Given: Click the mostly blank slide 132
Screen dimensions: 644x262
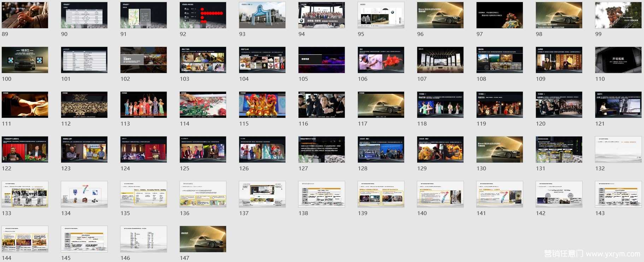Looking at the screenshot, I should (x=618, y=150).
